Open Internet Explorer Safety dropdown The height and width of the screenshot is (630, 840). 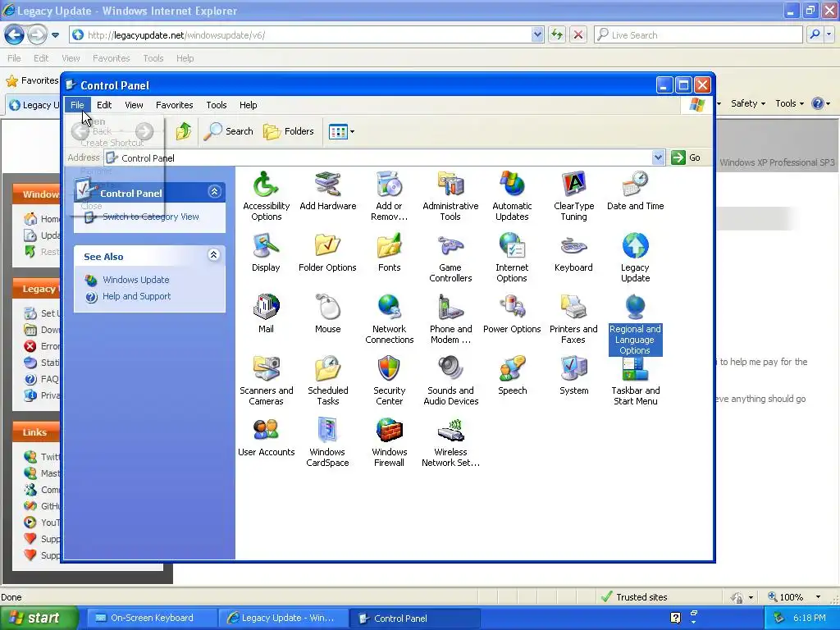(x=748, y=103)
